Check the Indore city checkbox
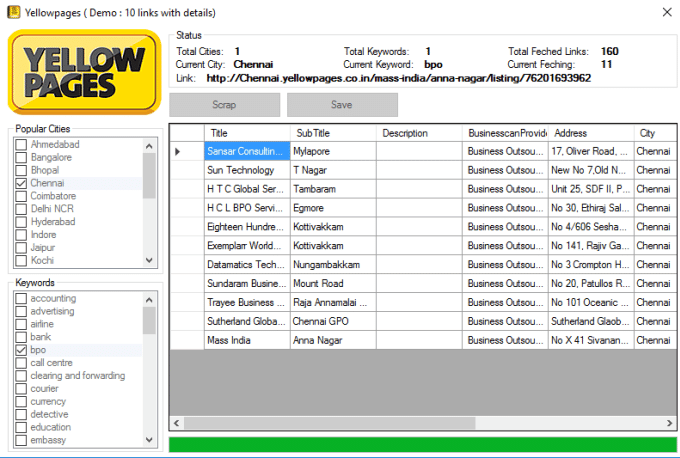The height and width of the screenshot is (458, 680). [x=21, y=235]
